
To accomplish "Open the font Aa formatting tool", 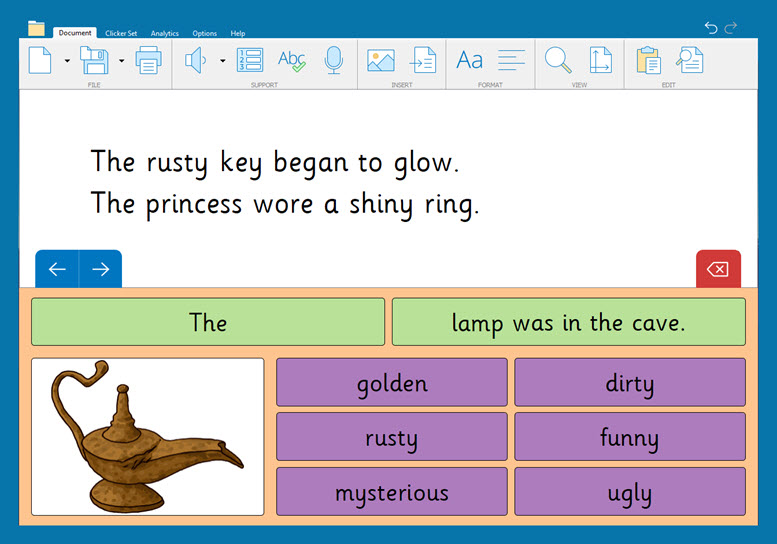I will pyautogui.click(x=469, y=60).
